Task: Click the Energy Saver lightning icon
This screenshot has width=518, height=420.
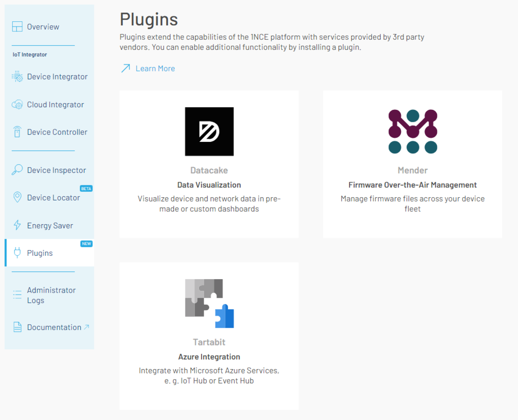Action: point(17,226)
